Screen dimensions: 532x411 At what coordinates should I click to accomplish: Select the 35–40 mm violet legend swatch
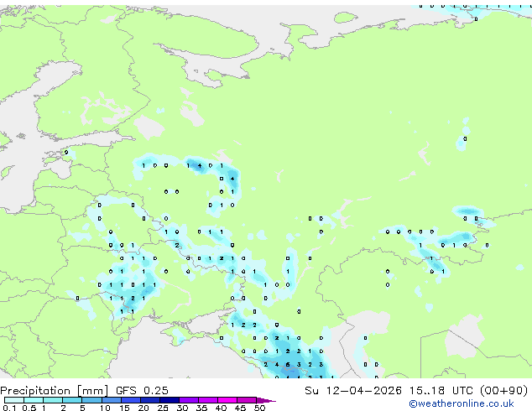[207, 400]
